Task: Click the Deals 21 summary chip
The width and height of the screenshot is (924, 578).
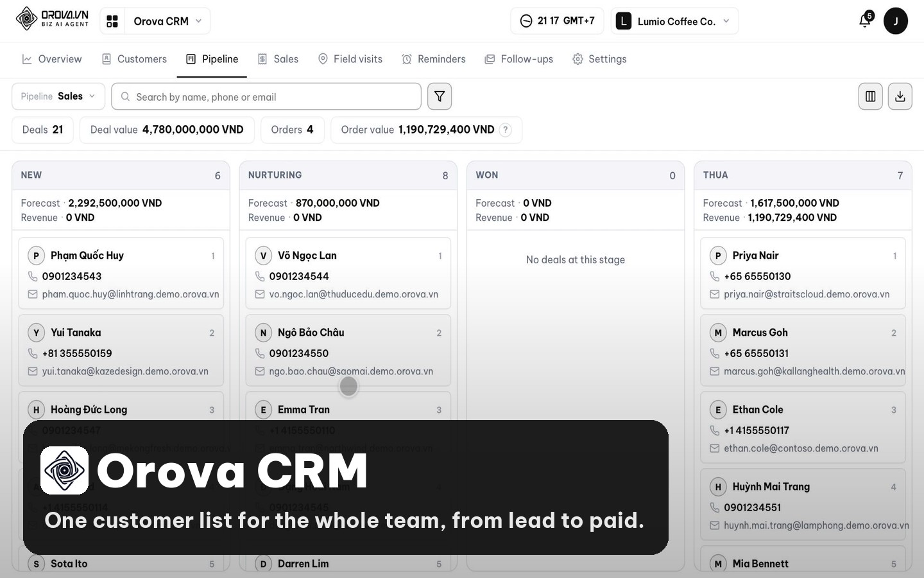Action: coord(42,130)
